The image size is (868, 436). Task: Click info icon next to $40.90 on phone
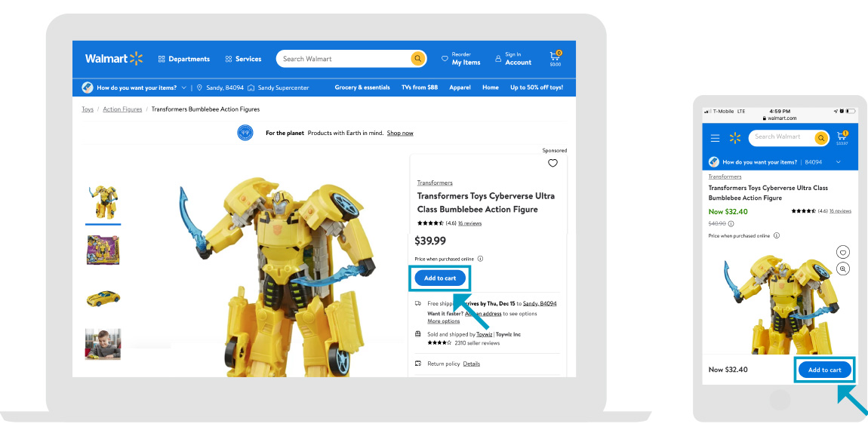(x=731, y=223)
